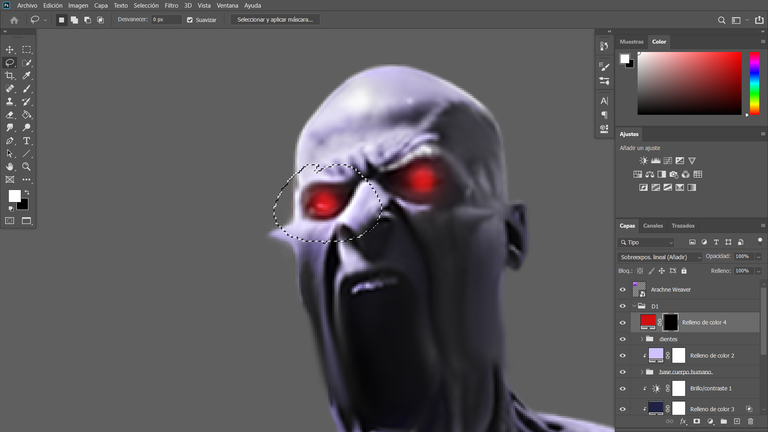Select the Zoom tool in toolbox
768x432 pixels.
point(26,167)
